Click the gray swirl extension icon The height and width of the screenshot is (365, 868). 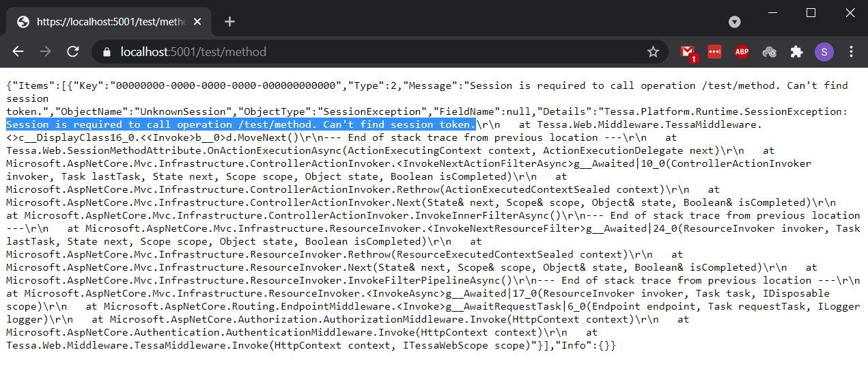pyautogui.click(x=769, y=52)
